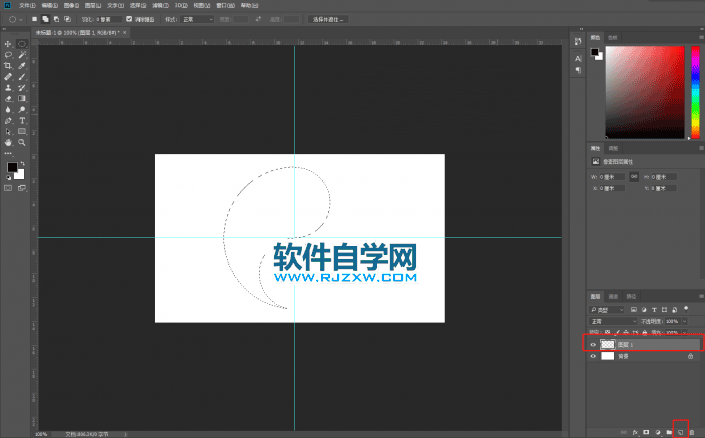Toggle the pixel layer filter icon
Image resolution: width=705 pixels, height=438 pixels.
click(634, 309)
